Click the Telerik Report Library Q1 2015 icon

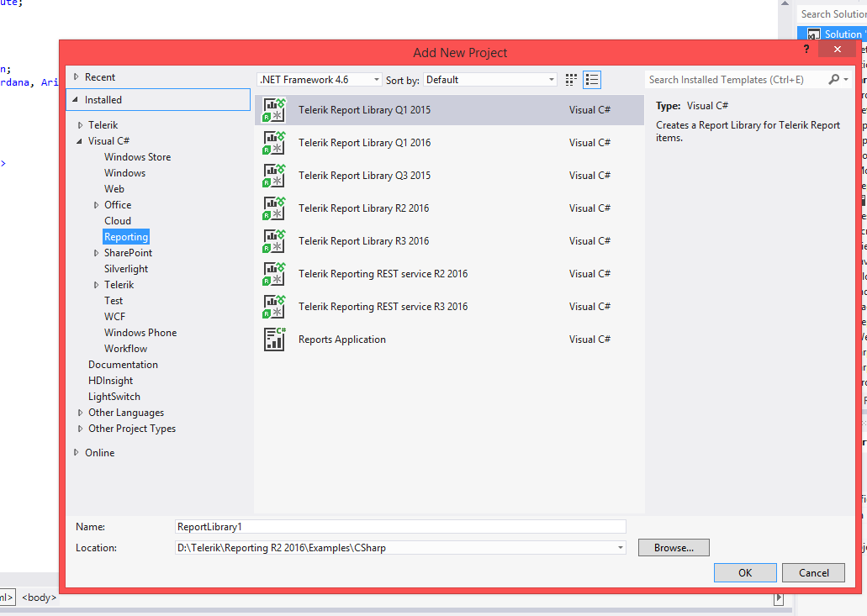(274, 110)
